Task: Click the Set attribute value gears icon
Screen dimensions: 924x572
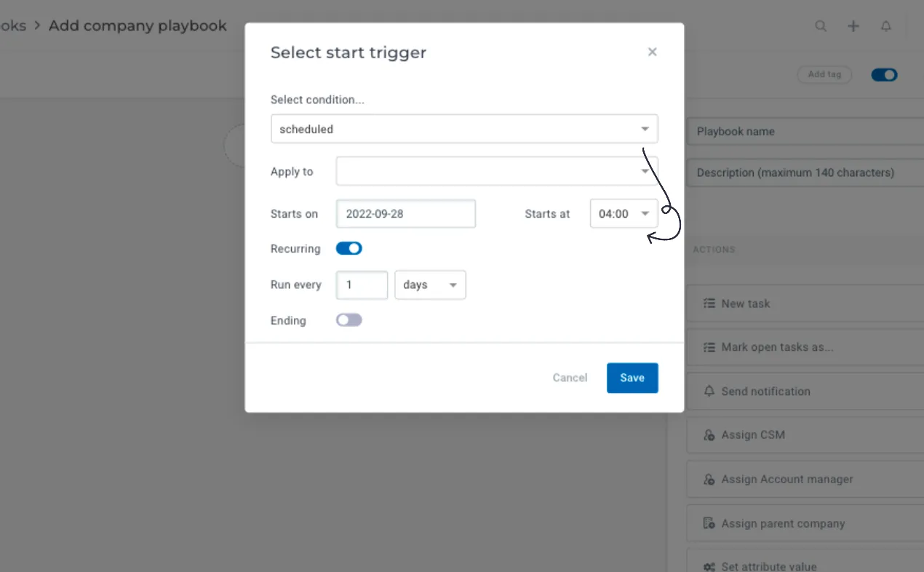Action: 709,567
